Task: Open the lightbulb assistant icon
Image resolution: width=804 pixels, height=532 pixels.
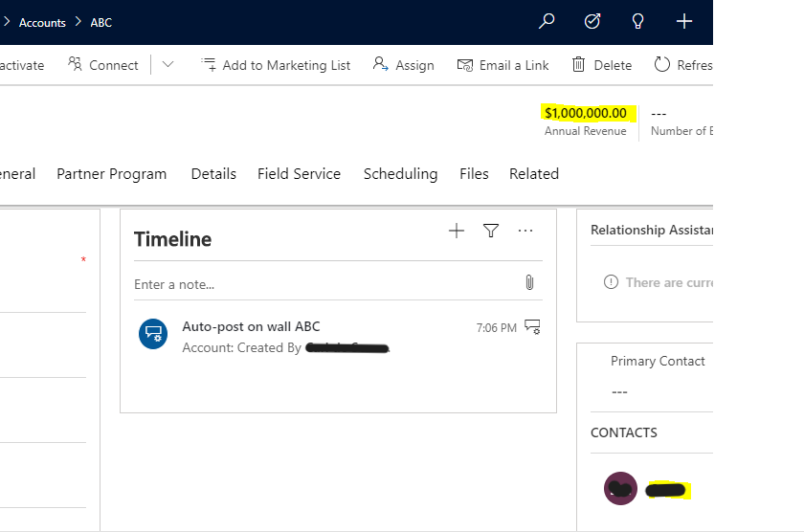Action: [638, 21]
